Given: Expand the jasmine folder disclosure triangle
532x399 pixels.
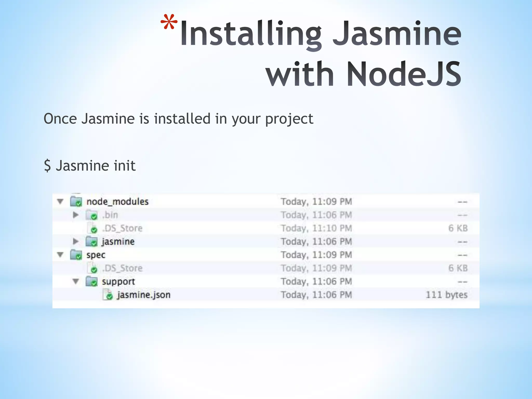Looking at the screenshot, I should pyautogui.click(x=76, y=241).
